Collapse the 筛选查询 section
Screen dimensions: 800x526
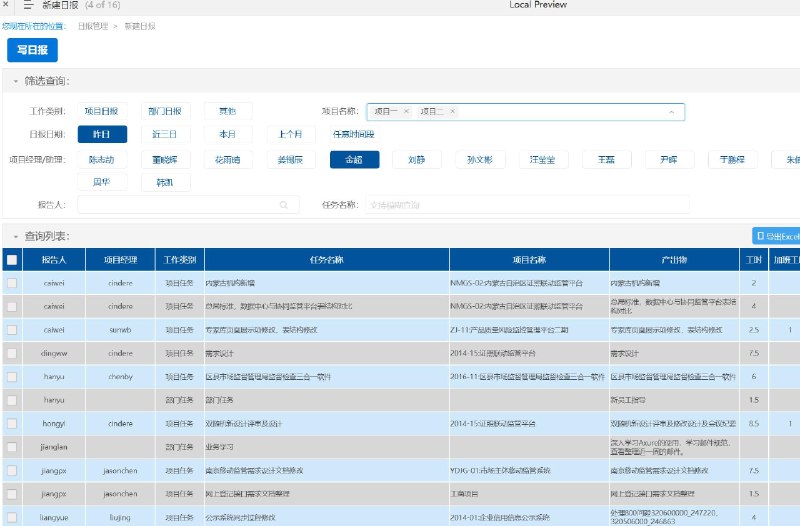tap(15, 82)
